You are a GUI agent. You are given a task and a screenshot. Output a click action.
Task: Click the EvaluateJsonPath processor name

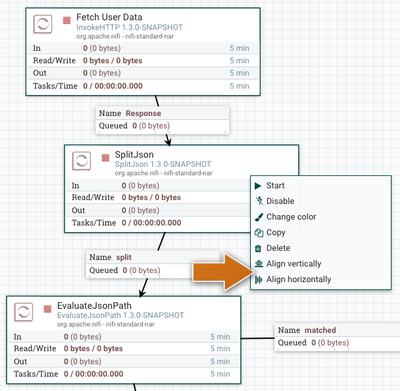(94, 306)
